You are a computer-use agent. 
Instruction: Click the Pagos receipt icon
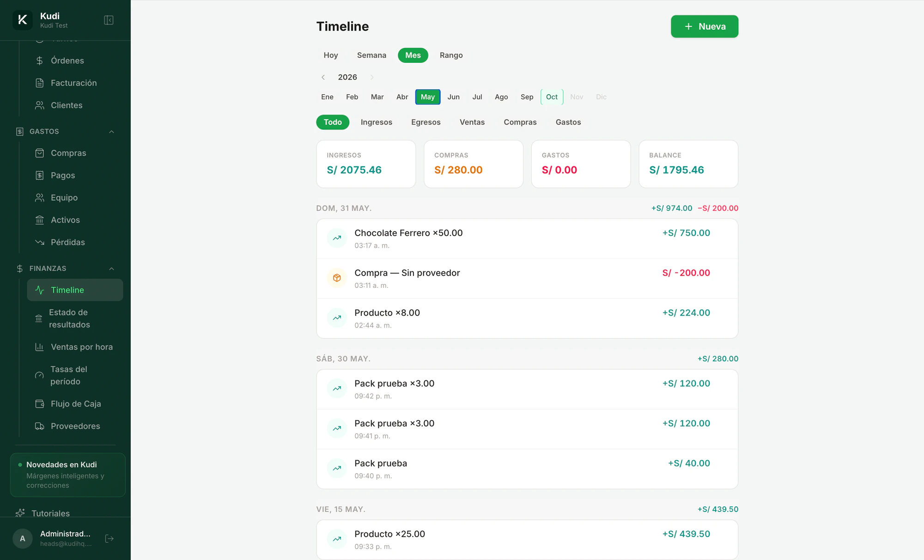pyautogui.click(x=40, y=176)
